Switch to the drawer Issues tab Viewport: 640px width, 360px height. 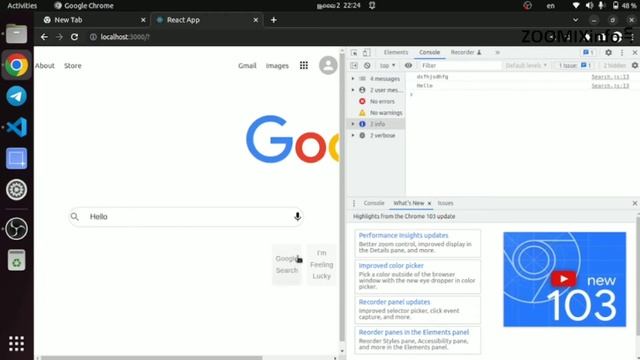[445, 203]
